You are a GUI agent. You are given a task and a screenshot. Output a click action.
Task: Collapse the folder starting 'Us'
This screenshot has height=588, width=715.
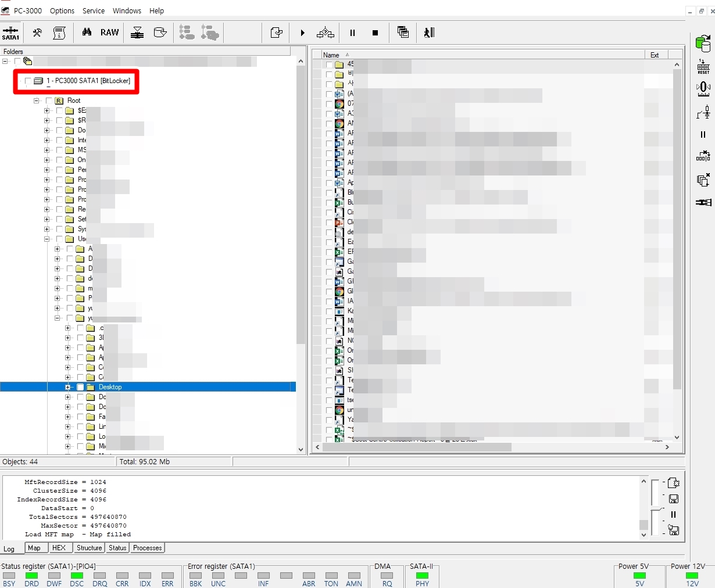47,239
